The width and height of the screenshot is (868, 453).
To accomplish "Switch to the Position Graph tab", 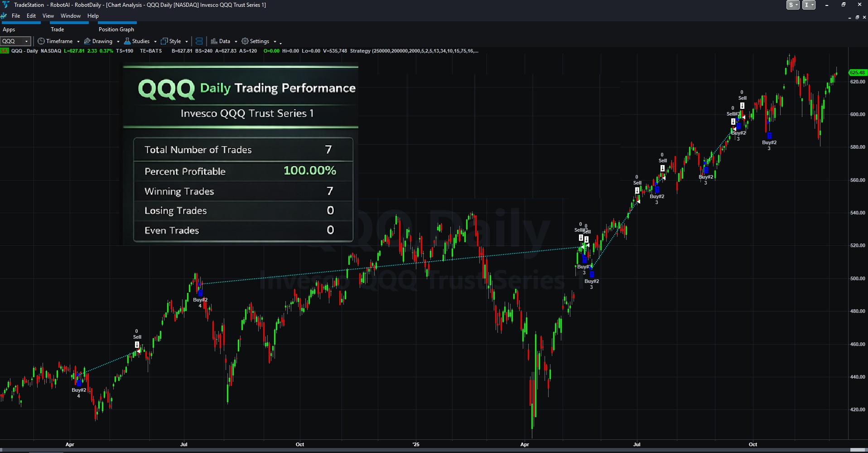I will coord(116,29).
